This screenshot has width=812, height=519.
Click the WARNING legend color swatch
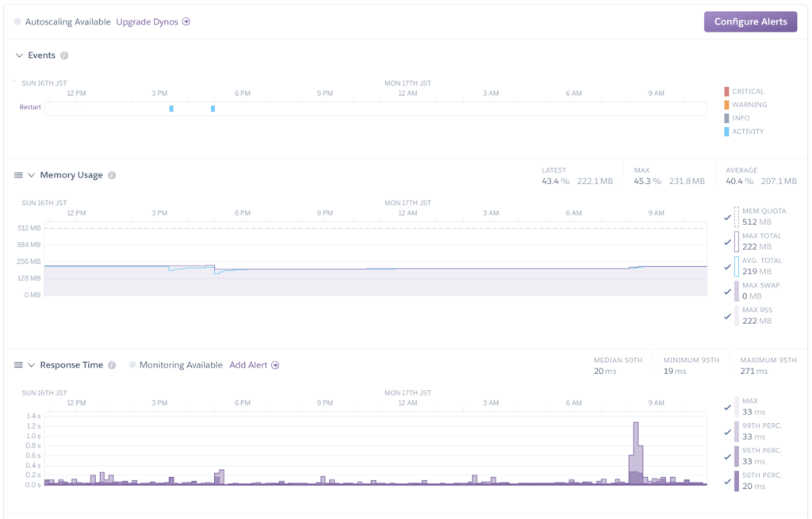726,105
